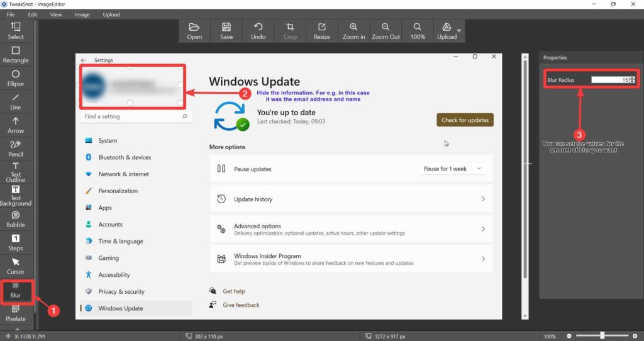Click the System item in the Settings sidebar
644x341 pixels.
point(136,140)
